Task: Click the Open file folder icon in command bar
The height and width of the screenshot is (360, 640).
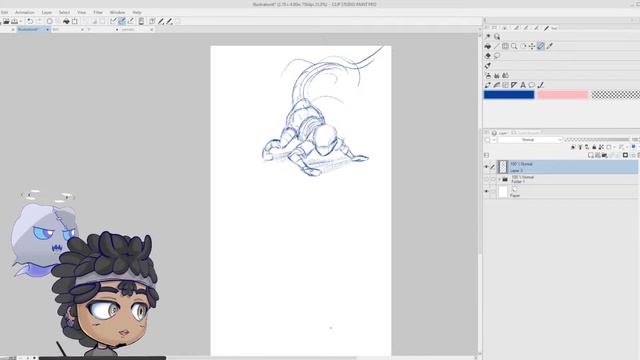Action: (6, 21)
